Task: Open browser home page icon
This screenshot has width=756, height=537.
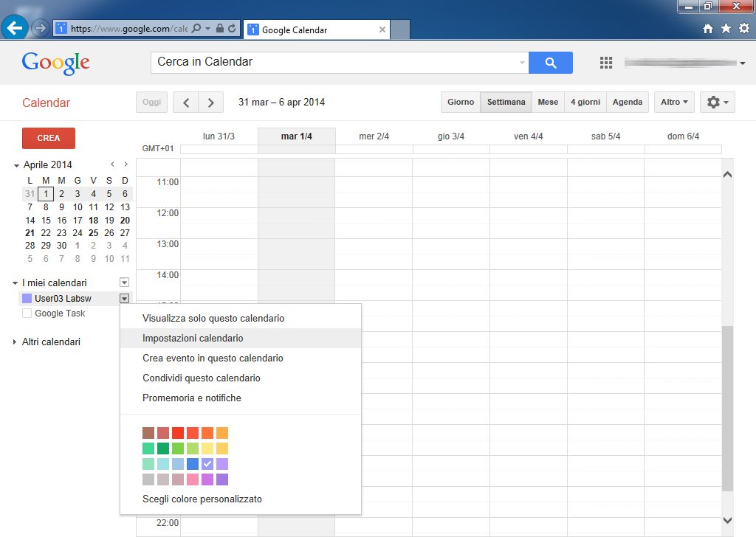Action: [708, 29]
